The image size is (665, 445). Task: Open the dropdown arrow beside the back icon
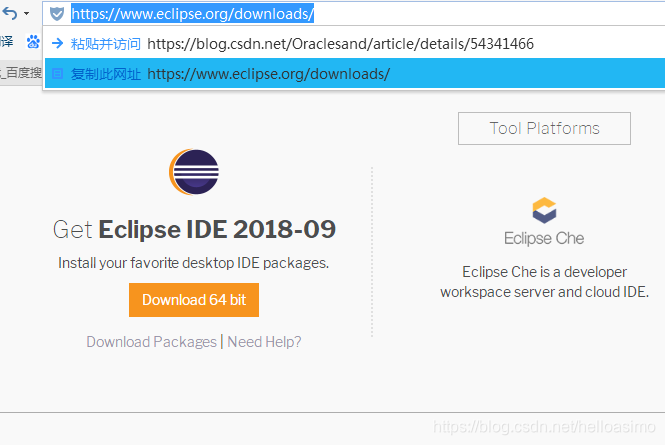26,14
